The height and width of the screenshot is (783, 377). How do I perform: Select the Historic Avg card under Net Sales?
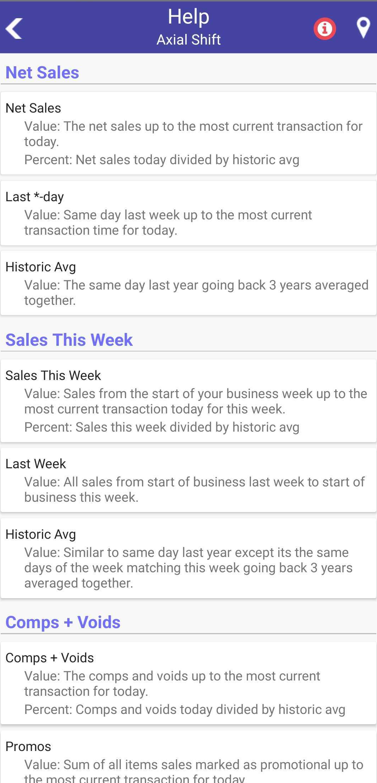(188, 283)
